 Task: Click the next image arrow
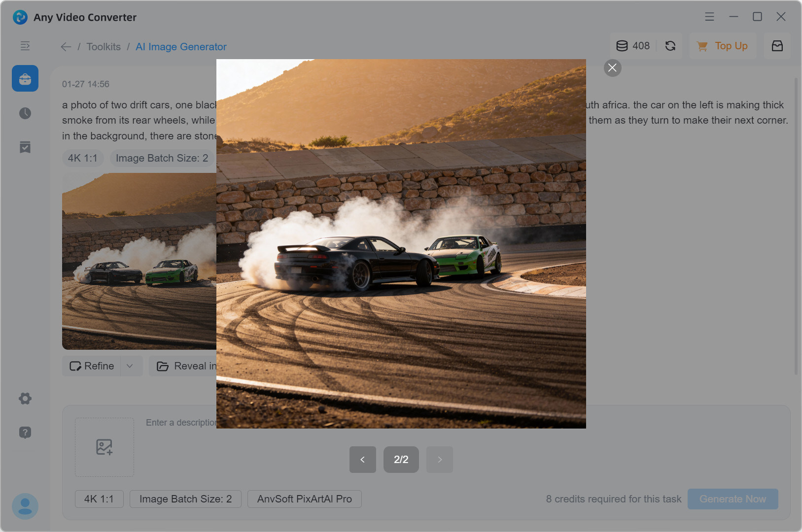tap(440, 460)
